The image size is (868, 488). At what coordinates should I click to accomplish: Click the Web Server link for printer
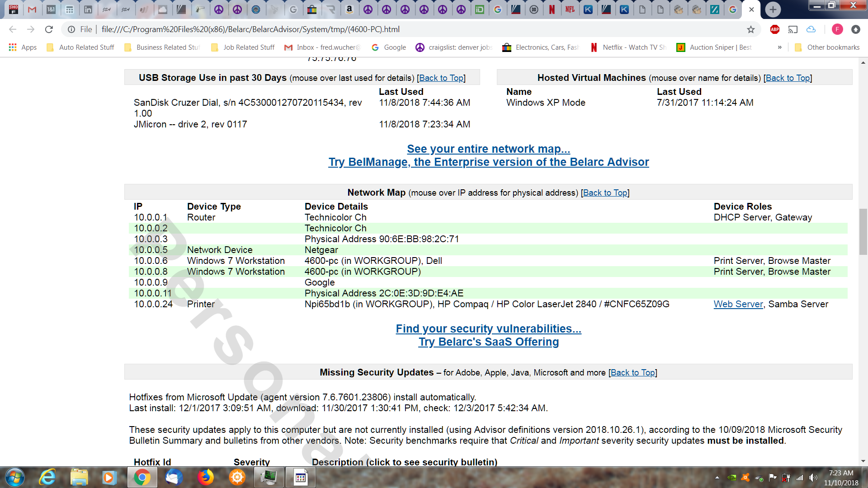pos(738,304)
